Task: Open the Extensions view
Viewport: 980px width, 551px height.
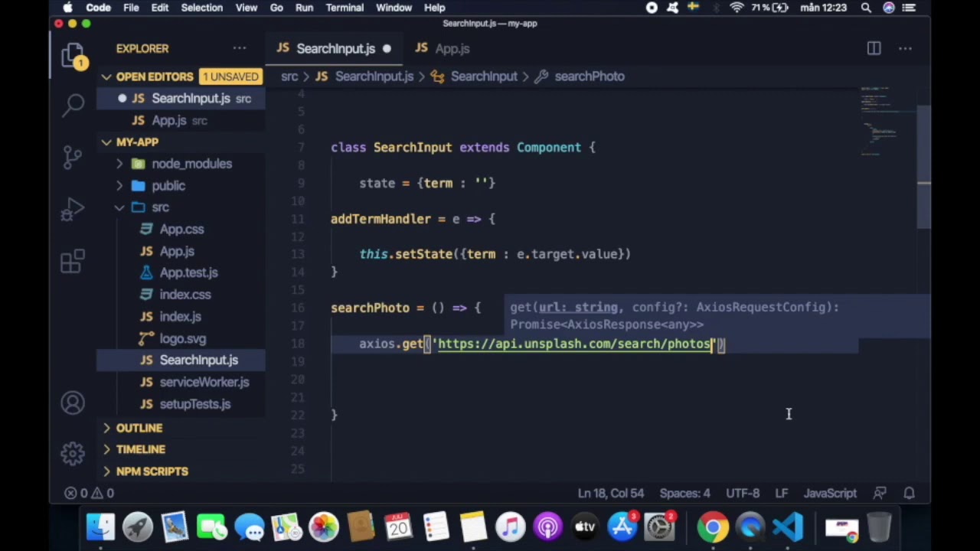Action: coord(73,261)
